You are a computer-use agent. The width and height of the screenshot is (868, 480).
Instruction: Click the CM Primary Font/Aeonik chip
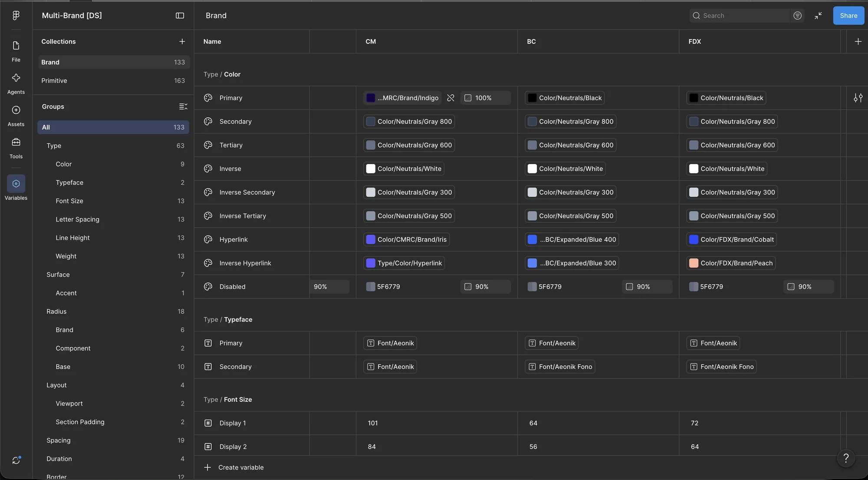(390, 343)
